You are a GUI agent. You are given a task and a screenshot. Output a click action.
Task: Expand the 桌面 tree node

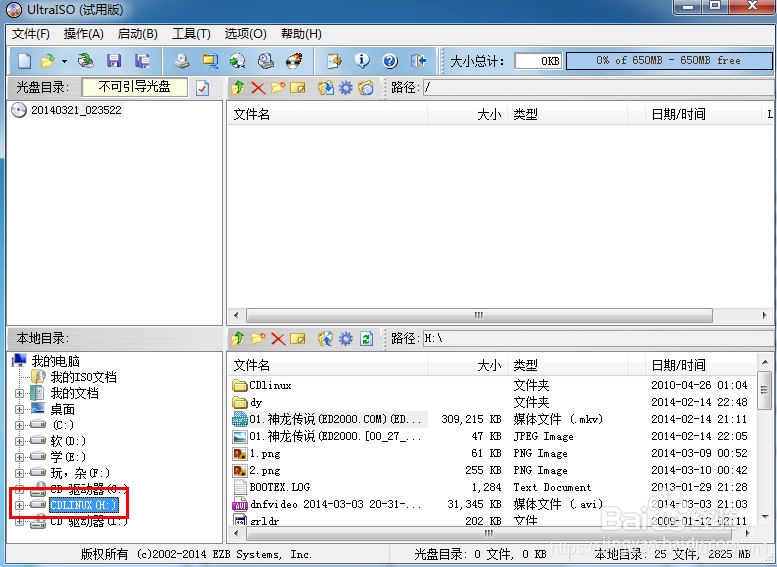19,409
